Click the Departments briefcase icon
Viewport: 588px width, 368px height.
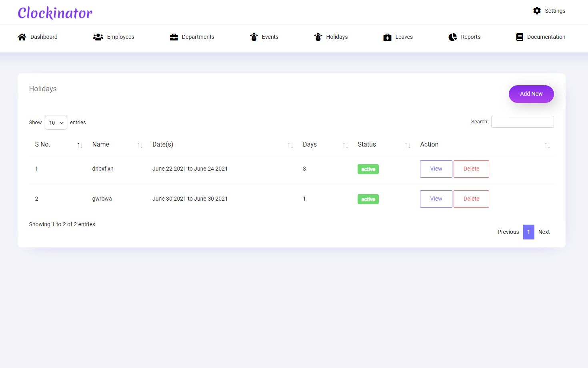click(x=174, y=37)
